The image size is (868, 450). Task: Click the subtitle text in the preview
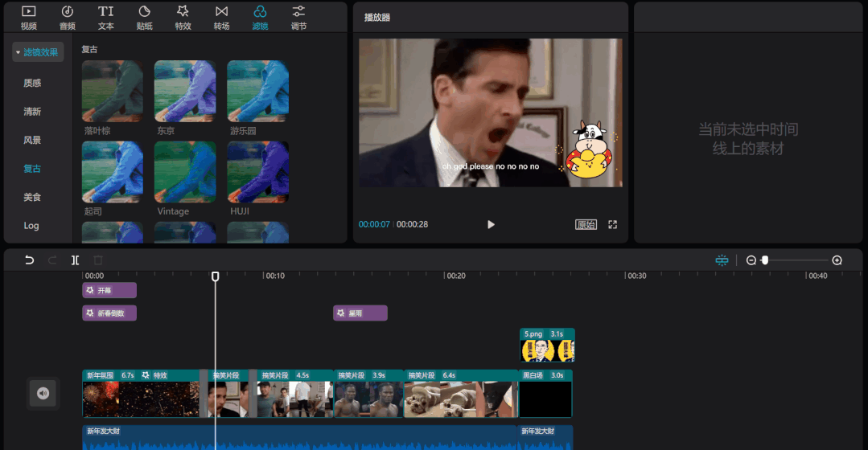click(x=491, y=166)
